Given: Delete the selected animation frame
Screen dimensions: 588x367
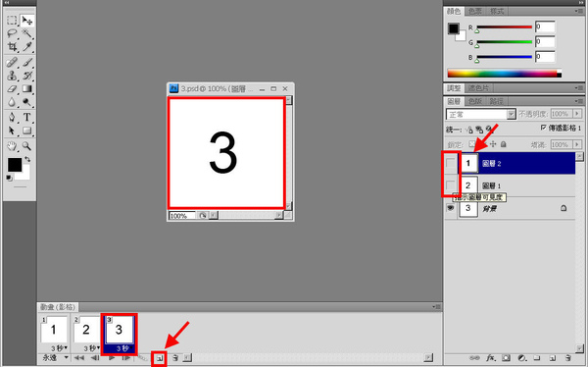Looking at the screenshot, I should click(x=174, y=358).
